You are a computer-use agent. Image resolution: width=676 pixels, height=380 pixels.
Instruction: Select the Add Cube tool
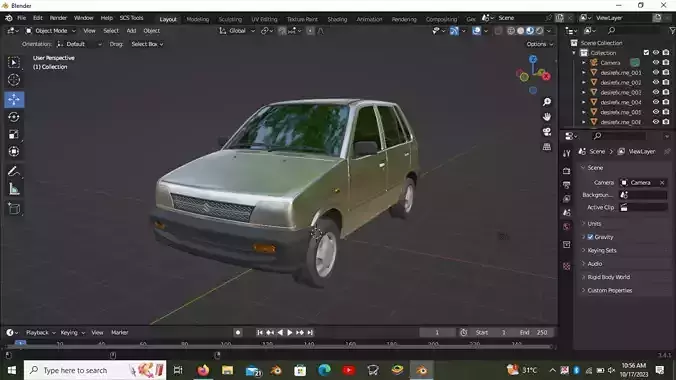tap(14, 209)
